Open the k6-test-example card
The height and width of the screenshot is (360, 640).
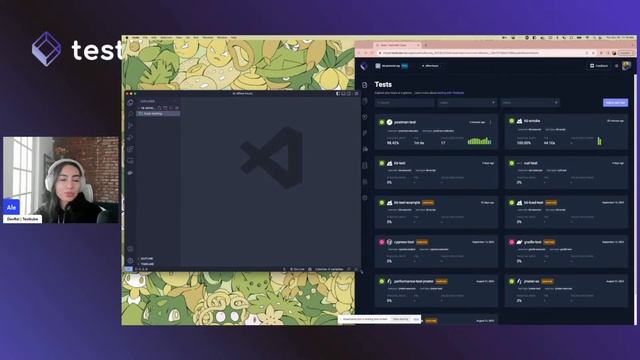click(436, 212)
